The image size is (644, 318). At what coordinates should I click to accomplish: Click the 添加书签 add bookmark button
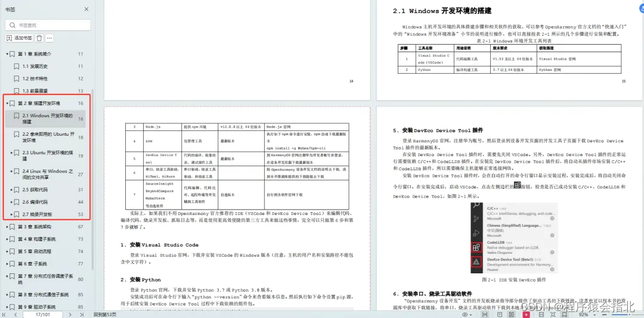(x=19, y=38)
